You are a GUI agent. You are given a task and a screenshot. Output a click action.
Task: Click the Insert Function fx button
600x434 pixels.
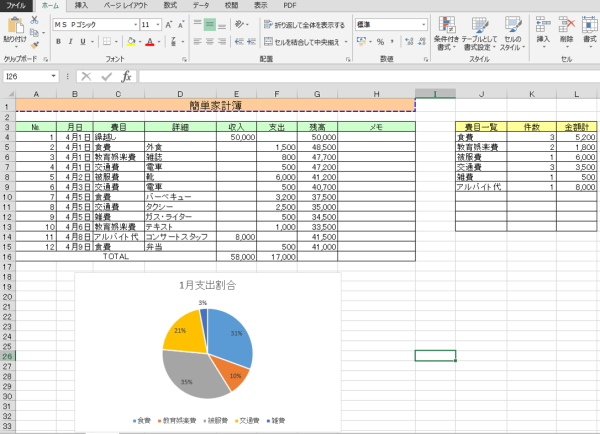click(x=126, y=76)
